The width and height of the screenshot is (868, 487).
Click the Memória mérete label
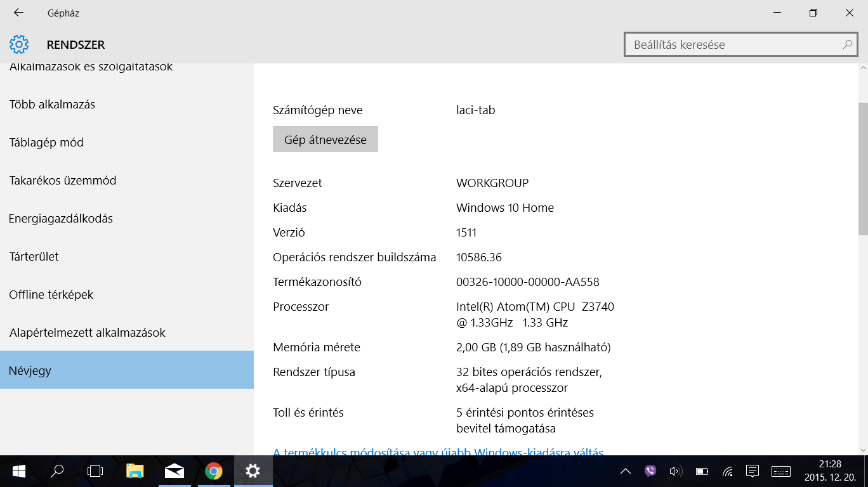[317, 347]
